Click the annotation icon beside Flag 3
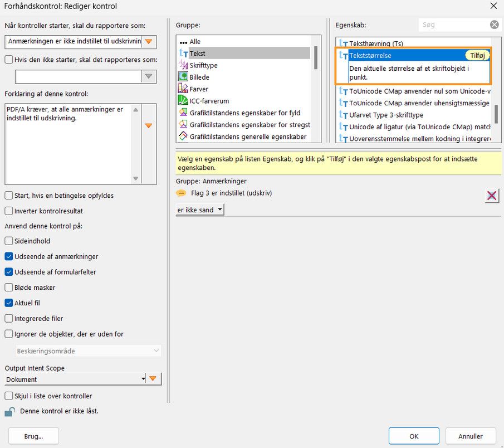The width and height of the screenshot is (504, 448). click(x=182, y=193)
